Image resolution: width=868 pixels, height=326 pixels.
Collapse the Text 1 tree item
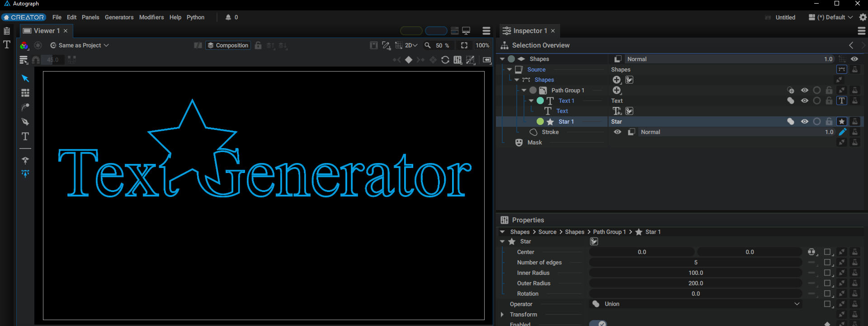[531, 101]
